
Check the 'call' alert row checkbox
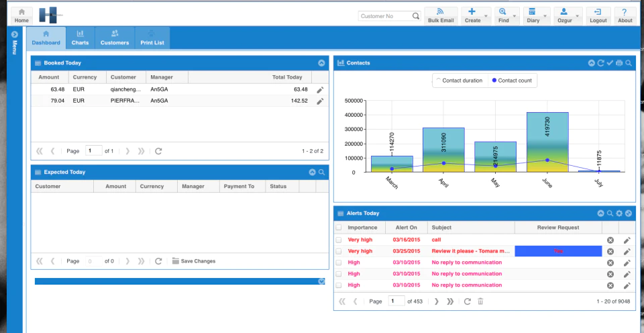point(338,240)
